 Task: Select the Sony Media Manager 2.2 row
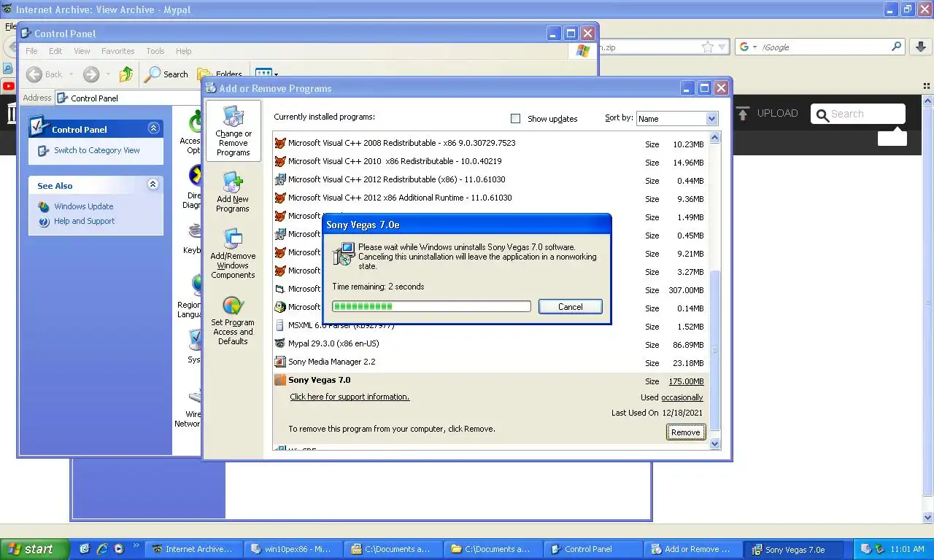[x=490, y=362]
